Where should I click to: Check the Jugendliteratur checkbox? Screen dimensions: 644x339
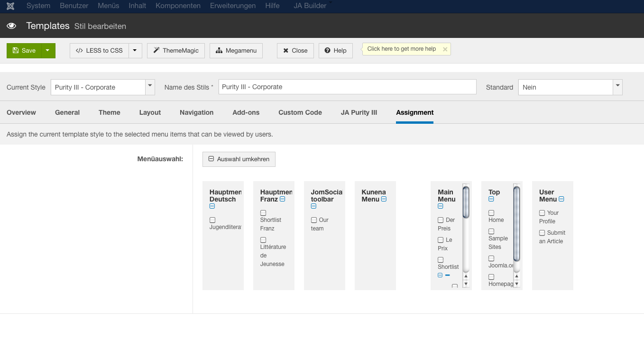(212, 220)
